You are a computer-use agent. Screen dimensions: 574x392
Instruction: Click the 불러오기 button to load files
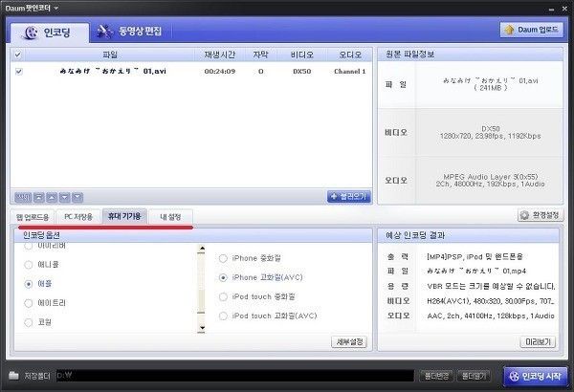(349, 197)
